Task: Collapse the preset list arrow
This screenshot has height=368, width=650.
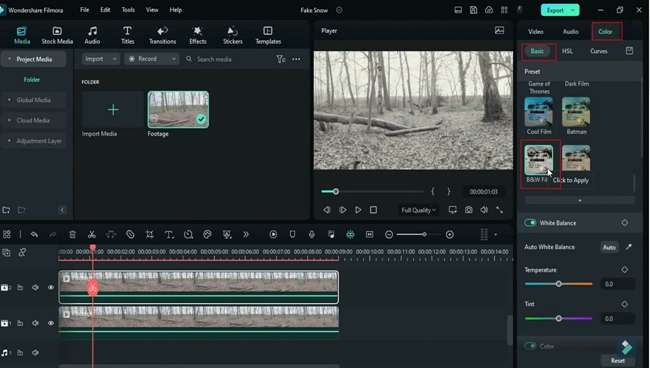Action: (580, 201)
